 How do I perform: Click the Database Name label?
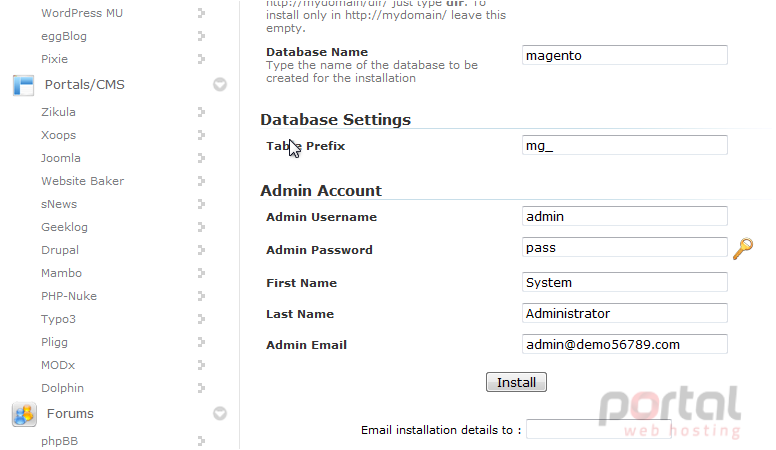coord(317,52)
